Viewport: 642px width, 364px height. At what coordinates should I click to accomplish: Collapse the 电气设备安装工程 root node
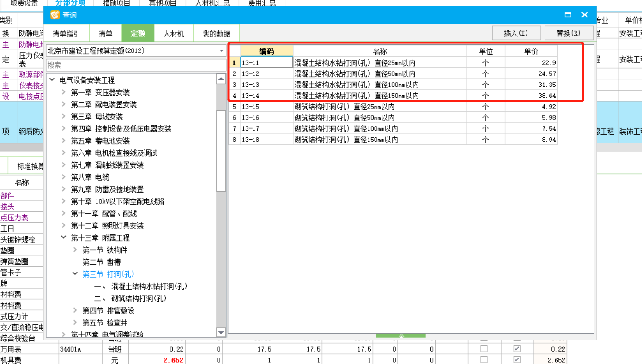(x=52, y=80)
